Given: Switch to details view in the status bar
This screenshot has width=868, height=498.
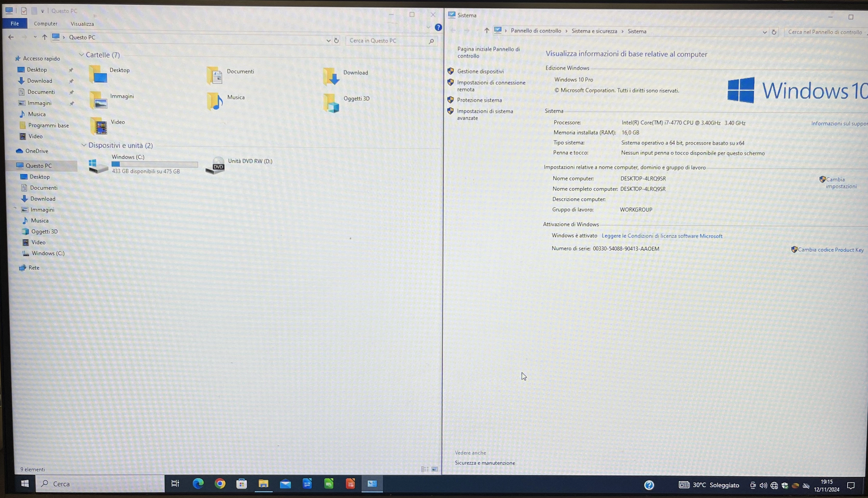Looking at the screenshot, I should click(425, 469).
